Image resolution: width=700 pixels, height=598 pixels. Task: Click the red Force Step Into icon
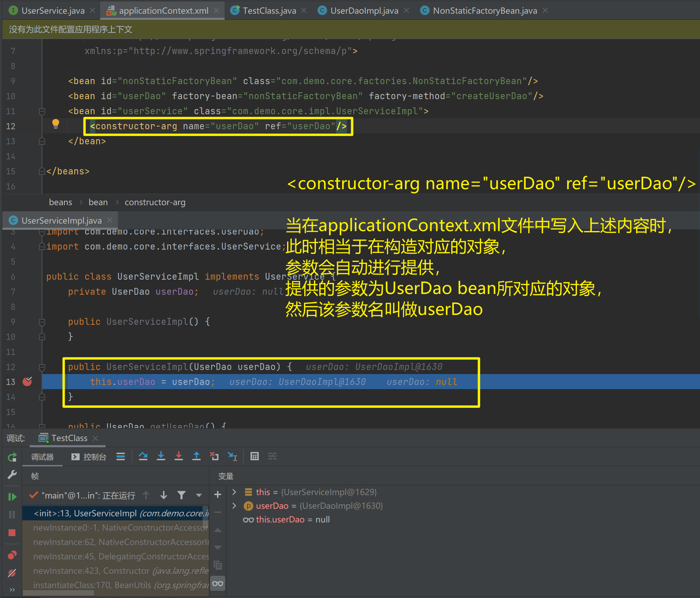tap(179, 456)
